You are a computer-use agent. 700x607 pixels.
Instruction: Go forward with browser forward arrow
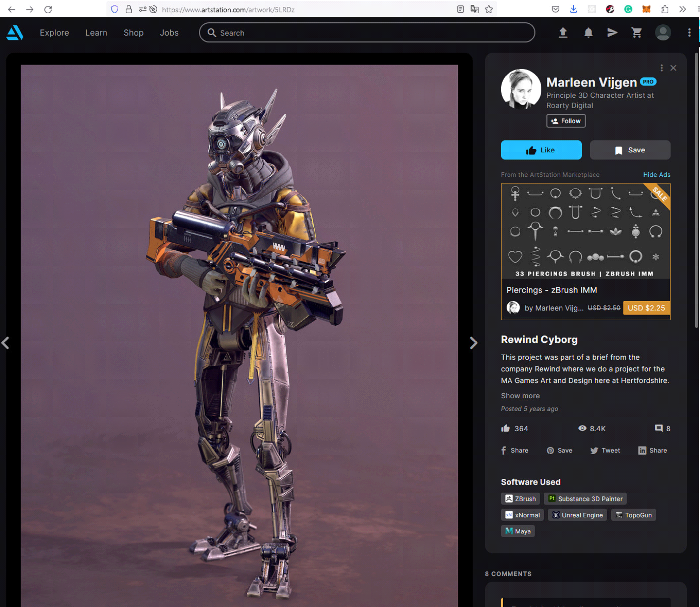point(30,9)
